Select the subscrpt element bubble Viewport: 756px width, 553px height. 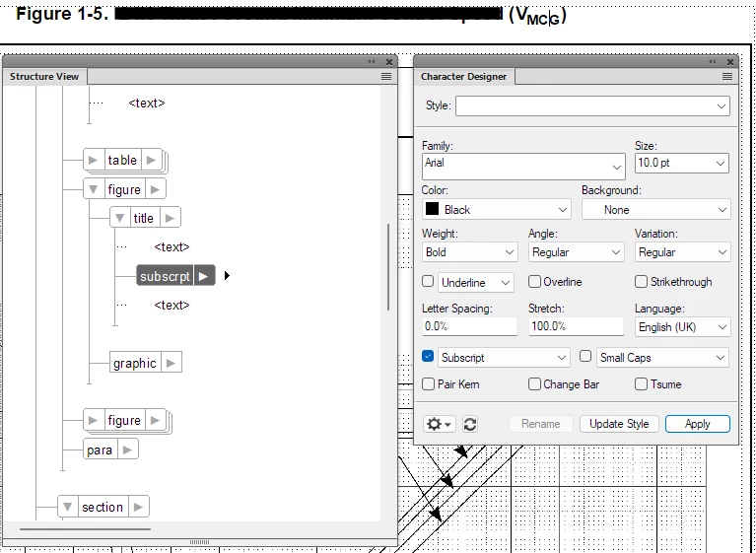point(165,276)
